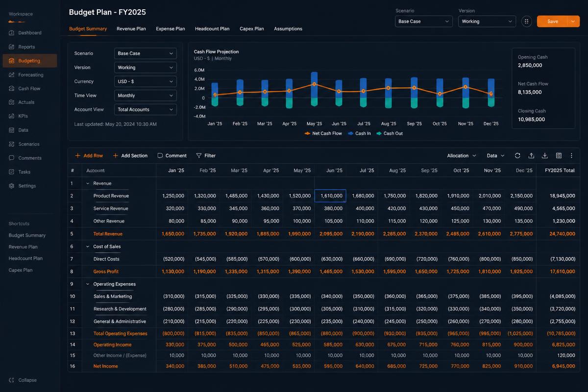The width and height of the screenshot is (588, 392).
Task: Click Add Row
Action: pyautogui.click(x=89, y=156)
